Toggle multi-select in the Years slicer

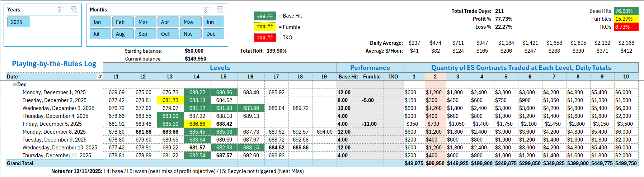tap(61, 10)
